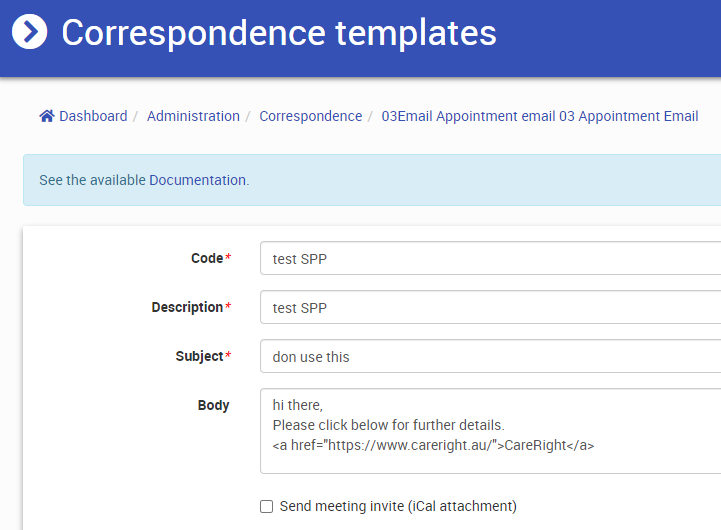
Task: Focus the Code input field
Action: pyautogui.click(x=490, y=259)
